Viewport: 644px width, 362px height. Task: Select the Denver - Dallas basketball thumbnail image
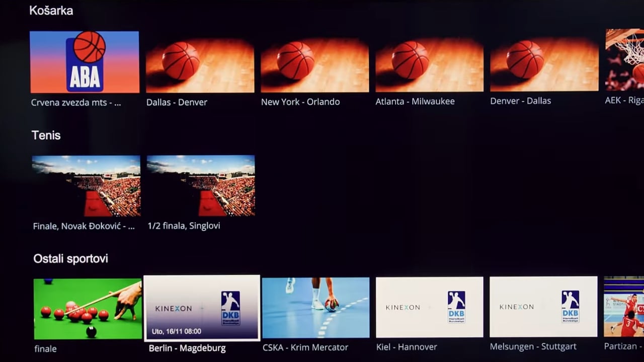click(544, 64)
